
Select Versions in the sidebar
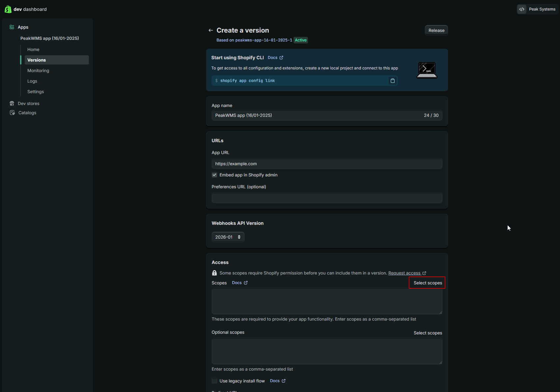(57, 60)
